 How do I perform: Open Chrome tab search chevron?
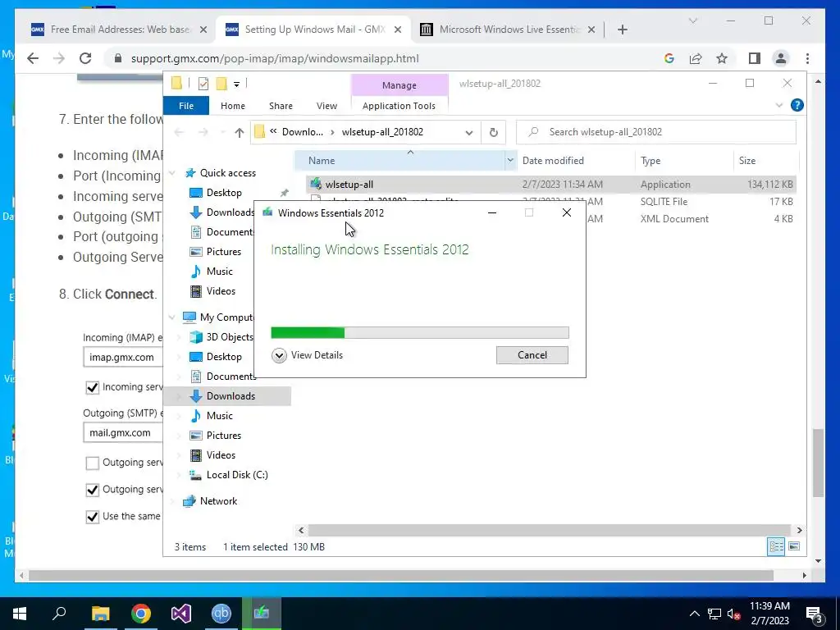pos(692,21)
